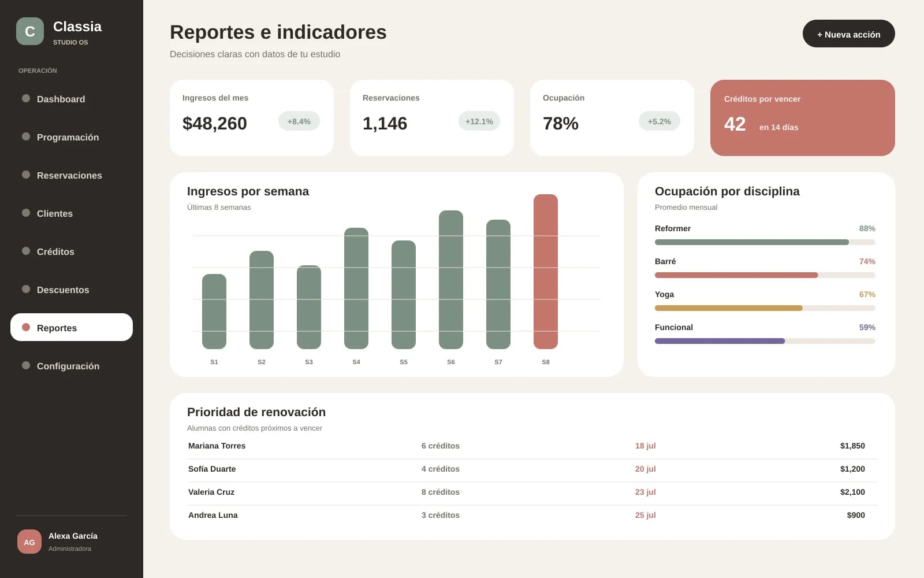The width and height of the screenshot is (924, 578).
Task: Click the 23 jul expiry date
Action: (645, 492)
